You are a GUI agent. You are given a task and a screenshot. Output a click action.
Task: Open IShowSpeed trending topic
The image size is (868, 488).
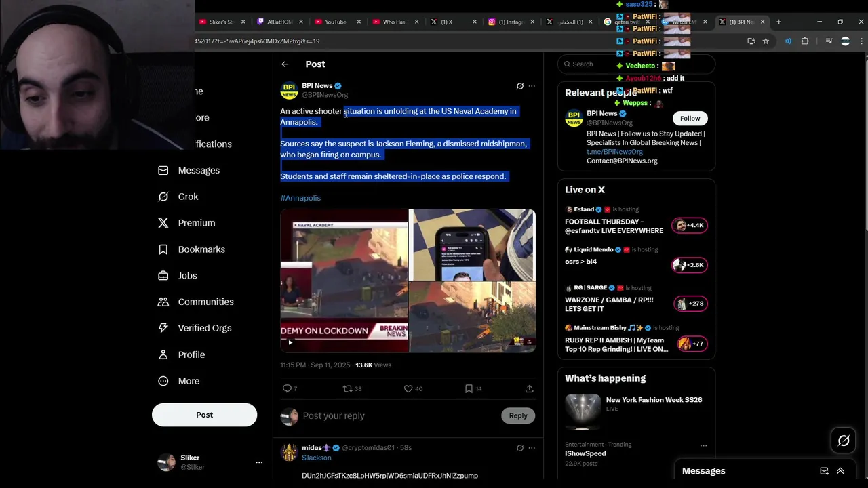[586, 453]
